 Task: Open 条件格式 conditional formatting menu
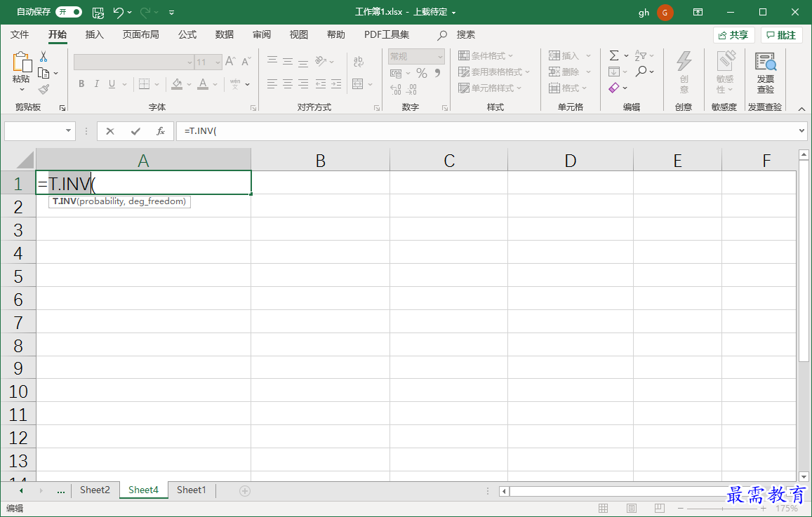pos(486,56)
